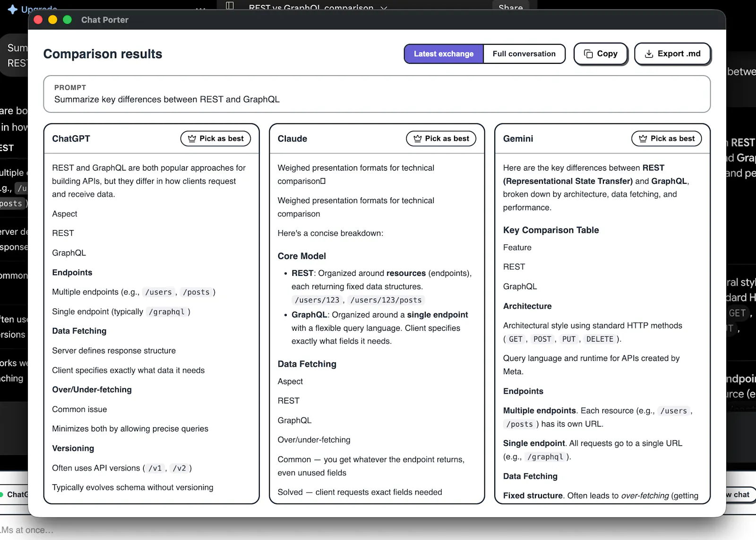Click '/graphql' code in ChatGPT card
The width and height of the screenshot is (756, 540).
pyautogui.click(x=167, y=312)
